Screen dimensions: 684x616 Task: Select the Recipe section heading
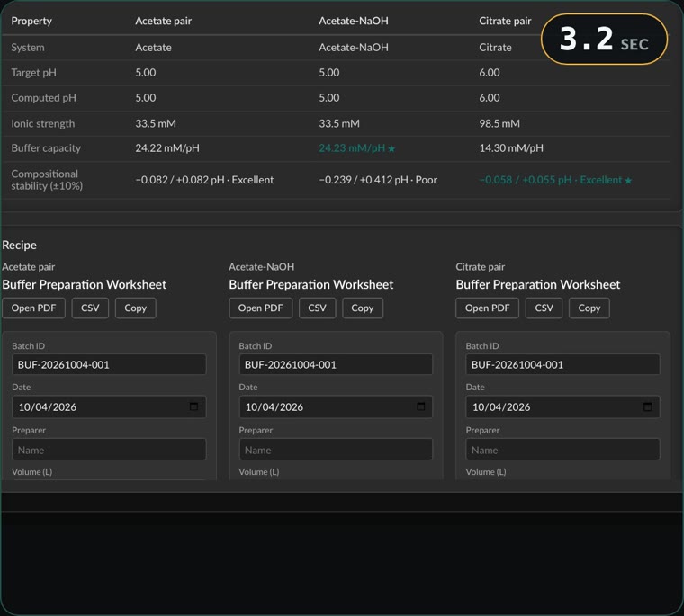tap(19, 245)
